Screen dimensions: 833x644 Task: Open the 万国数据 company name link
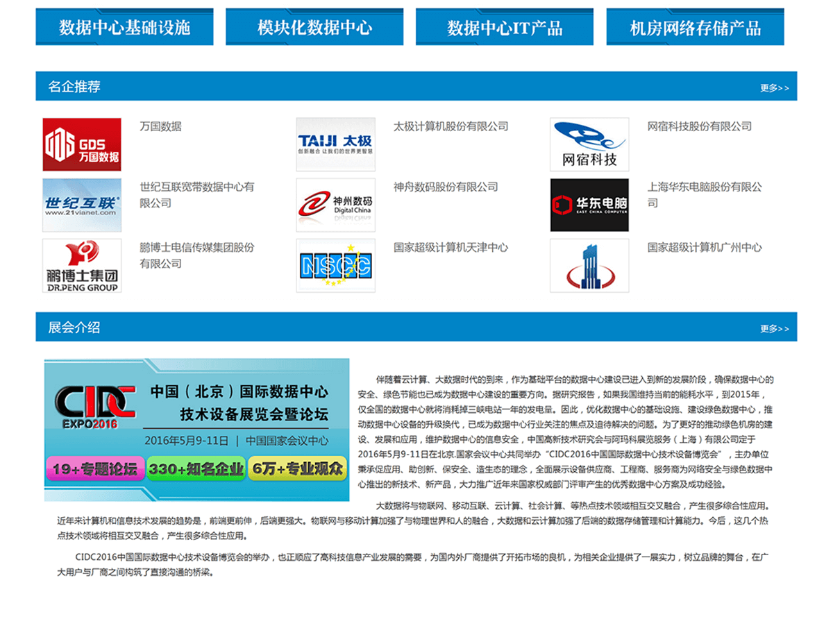click(x=160, y=126)
